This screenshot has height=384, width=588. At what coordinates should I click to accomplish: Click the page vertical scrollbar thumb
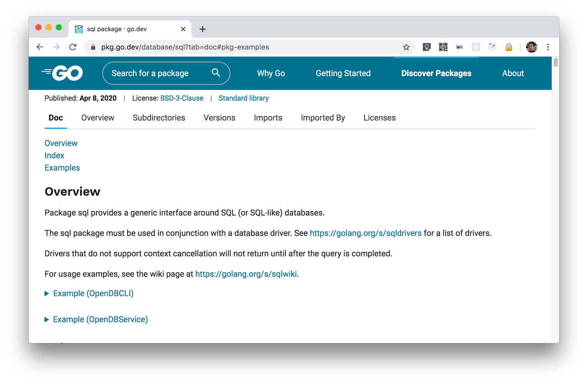(556, 62)
